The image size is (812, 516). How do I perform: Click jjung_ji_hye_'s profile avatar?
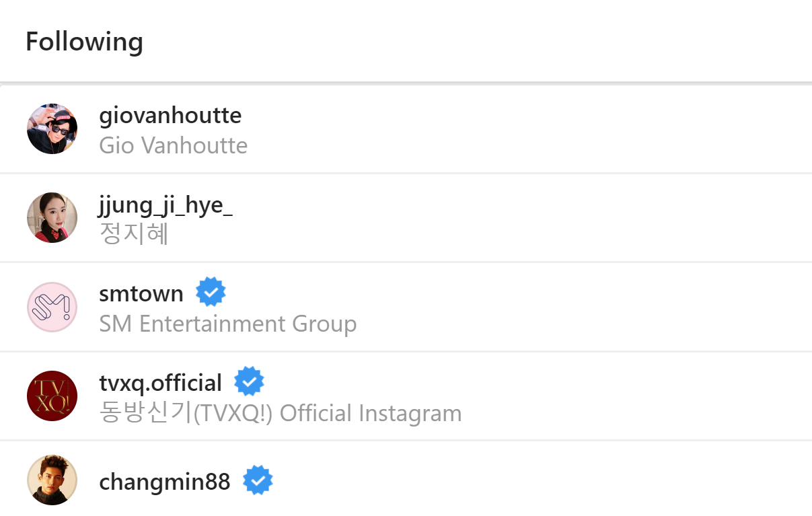52,218
